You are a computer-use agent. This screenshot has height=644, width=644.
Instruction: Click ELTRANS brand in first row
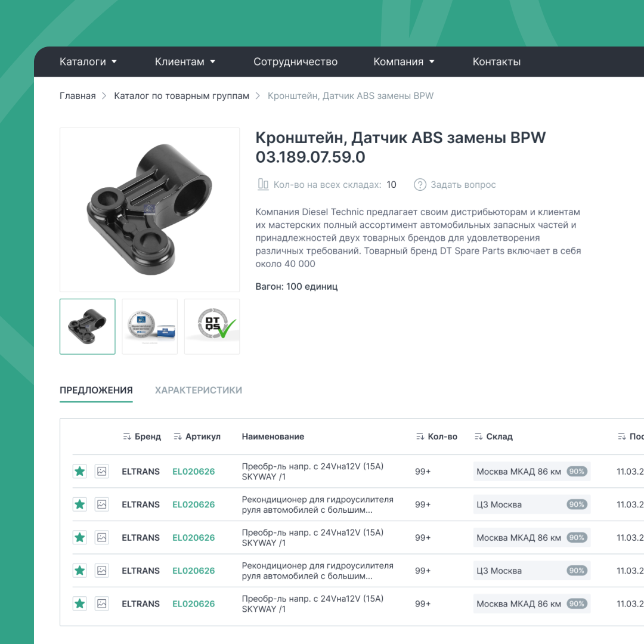coord(141,472)
